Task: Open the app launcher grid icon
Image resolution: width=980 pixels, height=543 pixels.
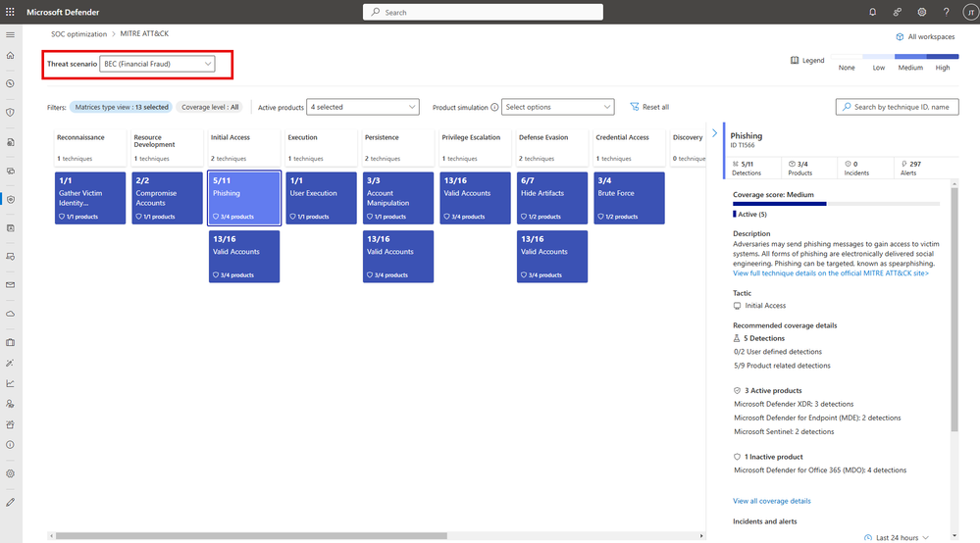Action: pos(10,12)
